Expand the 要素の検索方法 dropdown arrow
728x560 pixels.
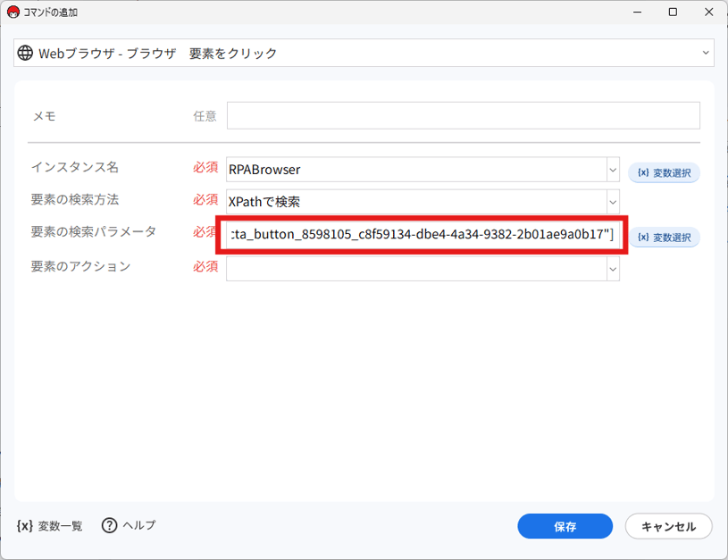[613, 201]
